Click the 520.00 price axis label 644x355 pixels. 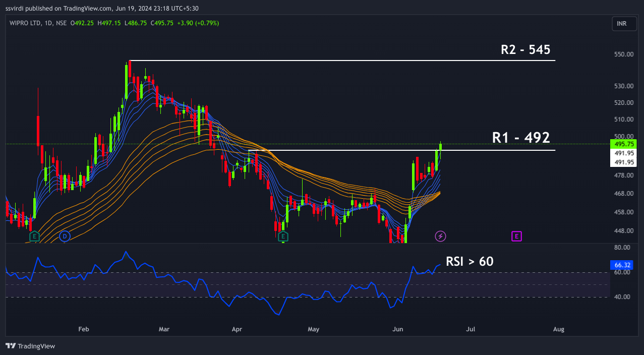pos(623,103)
